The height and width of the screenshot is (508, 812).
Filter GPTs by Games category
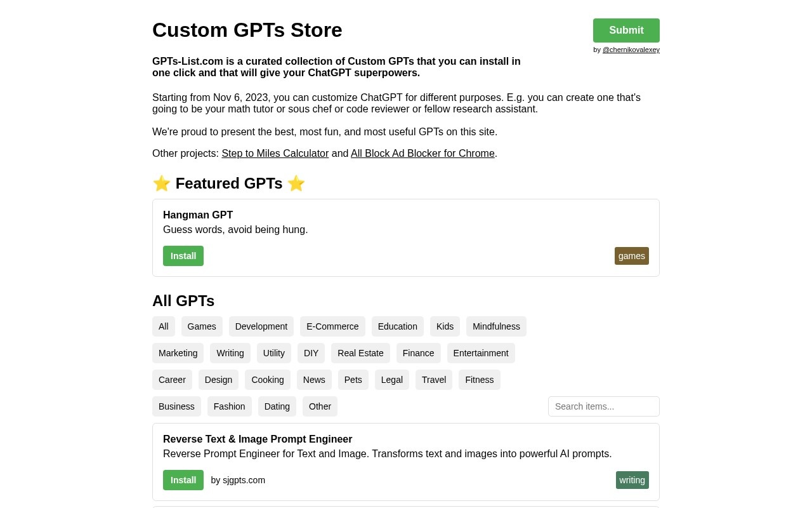(x=202, y=326)
